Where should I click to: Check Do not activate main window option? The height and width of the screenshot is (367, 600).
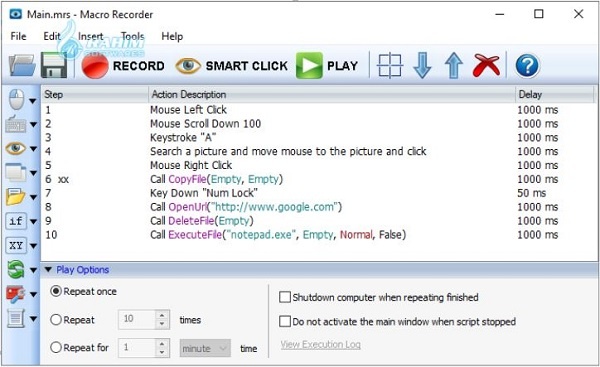point(285,321)
